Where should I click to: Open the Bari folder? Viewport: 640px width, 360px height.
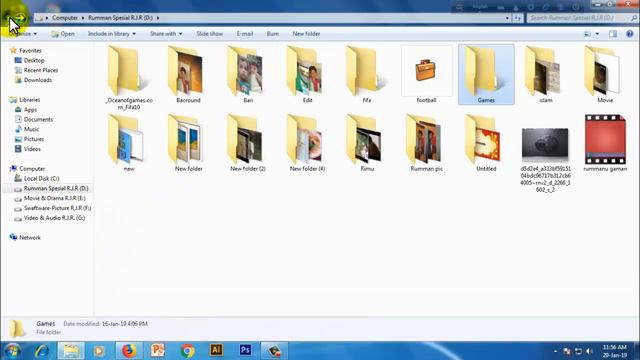pos(248,74)
